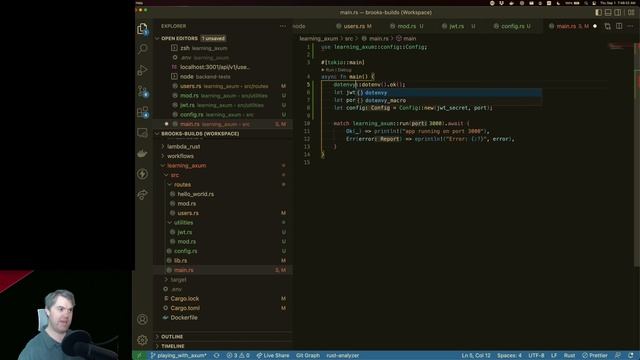The width and height of the screenshot is (640, 360).
Task: Click Ln 5, Col 12 cursor position
Action: 476,356
